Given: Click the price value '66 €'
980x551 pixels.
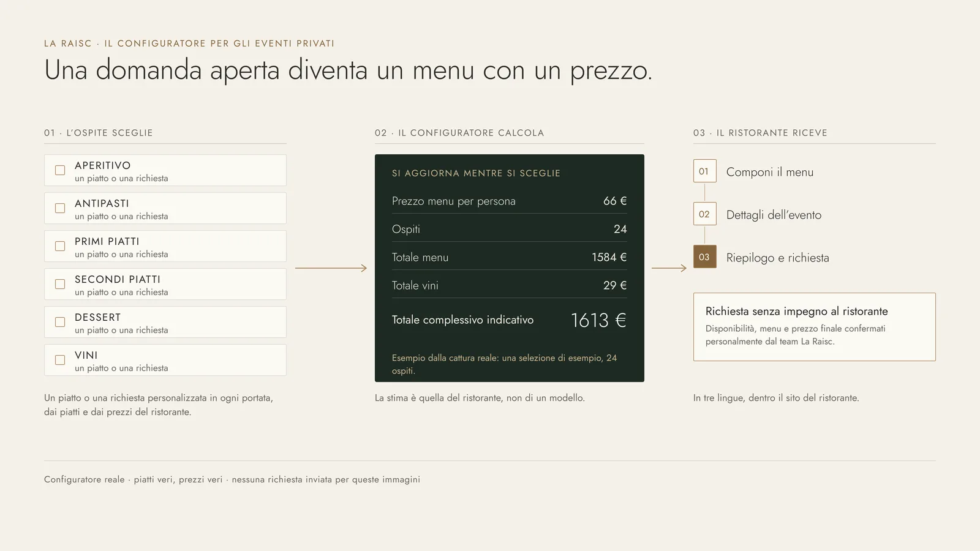Looking at the screenshot, I should coord(615,201).
